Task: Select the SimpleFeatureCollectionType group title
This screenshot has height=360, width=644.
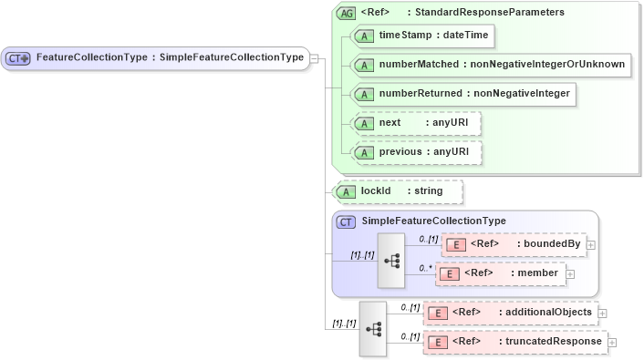Action: tap(433, 221)
